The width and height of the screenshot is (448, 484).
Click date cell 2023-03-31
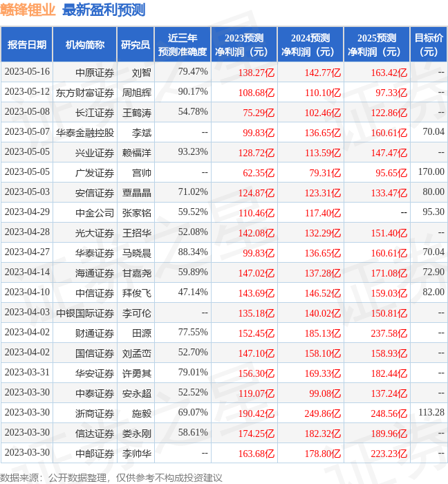[x=27, y=373]
